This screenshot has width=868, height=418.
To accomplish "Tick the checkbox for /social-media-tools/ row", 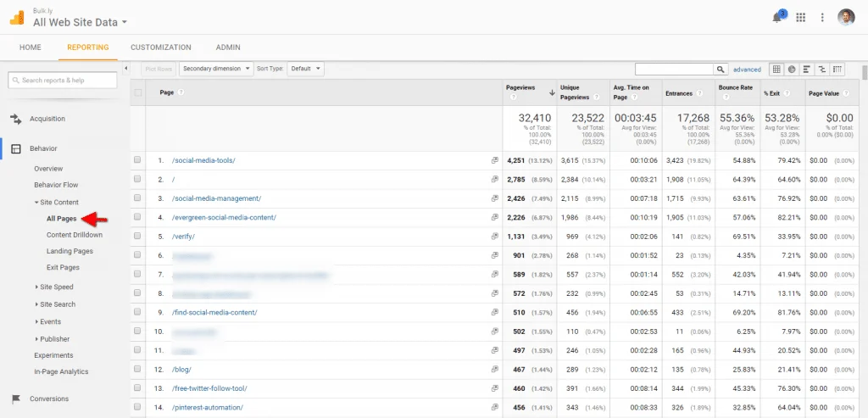I will point(138,160).
